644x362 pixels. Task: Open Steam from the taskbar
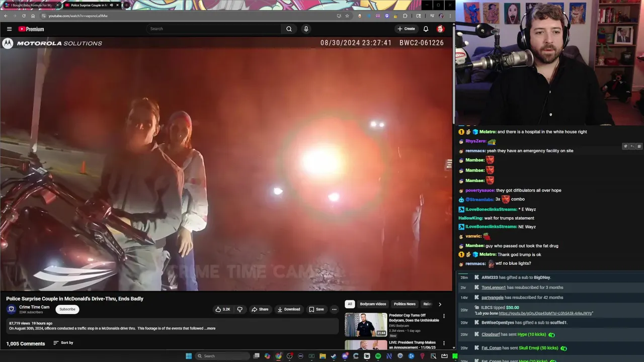coord(334,356)
